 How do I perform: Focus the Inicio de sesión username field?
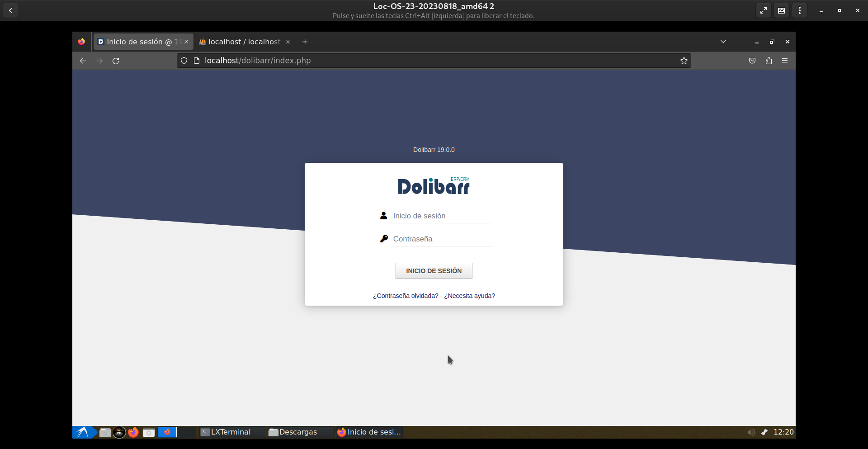click(x=441, y=216)
